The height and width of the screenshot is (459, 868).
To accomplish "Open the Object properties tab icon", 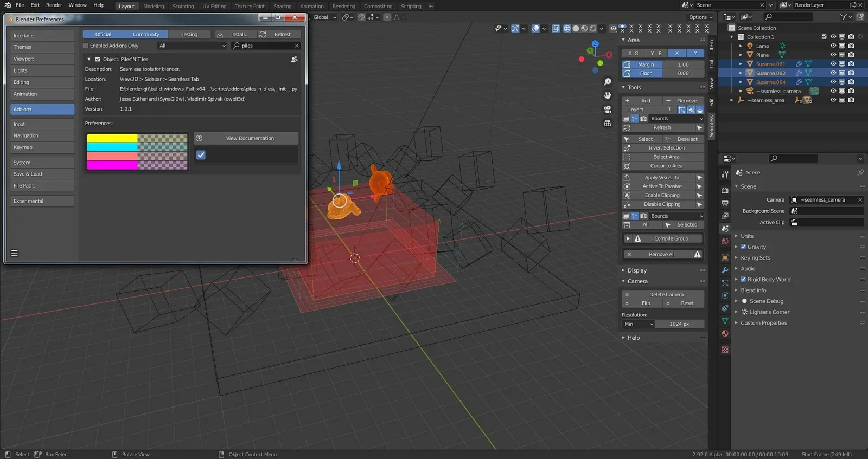I will click(725, 257).
